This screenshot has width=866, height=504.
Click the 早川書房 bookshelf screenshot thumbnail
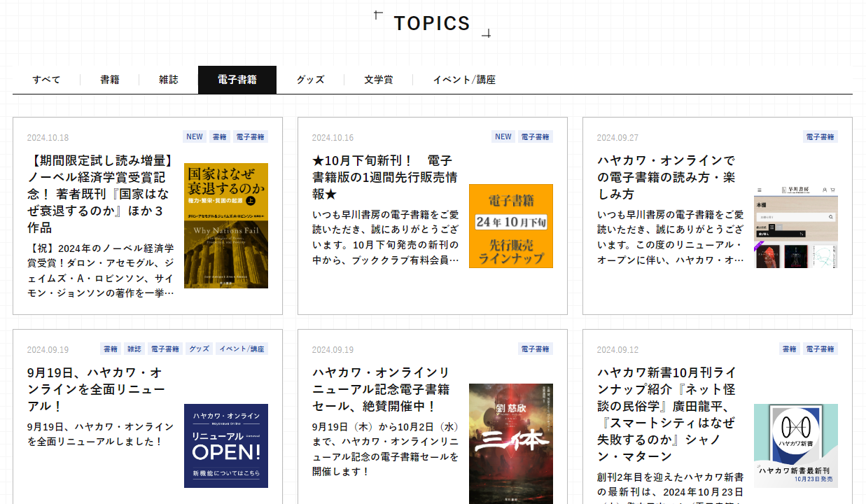click(x=795, y=225)
